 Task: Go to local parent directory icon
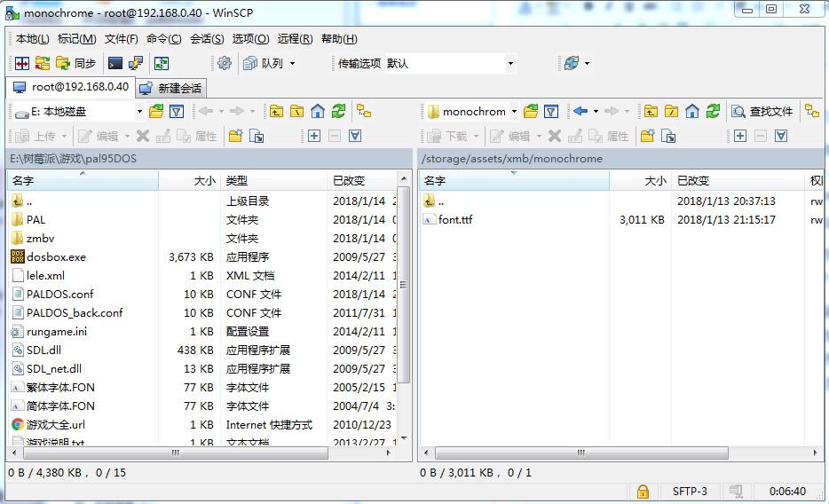point(277,111)
